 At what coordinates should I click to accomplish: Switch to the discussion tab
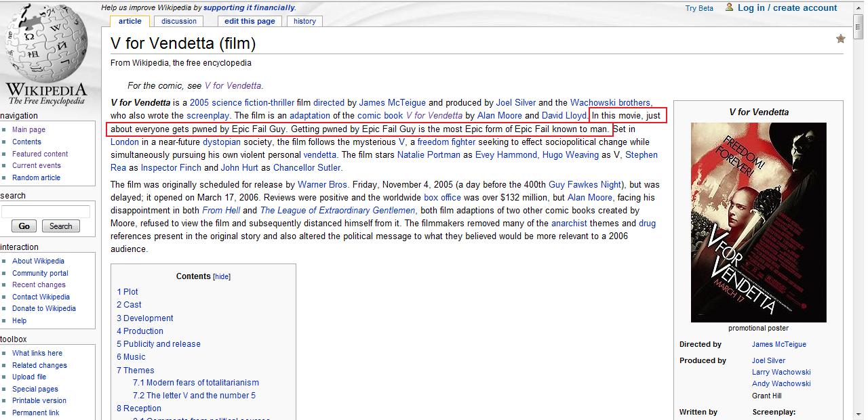click(179, 21)
